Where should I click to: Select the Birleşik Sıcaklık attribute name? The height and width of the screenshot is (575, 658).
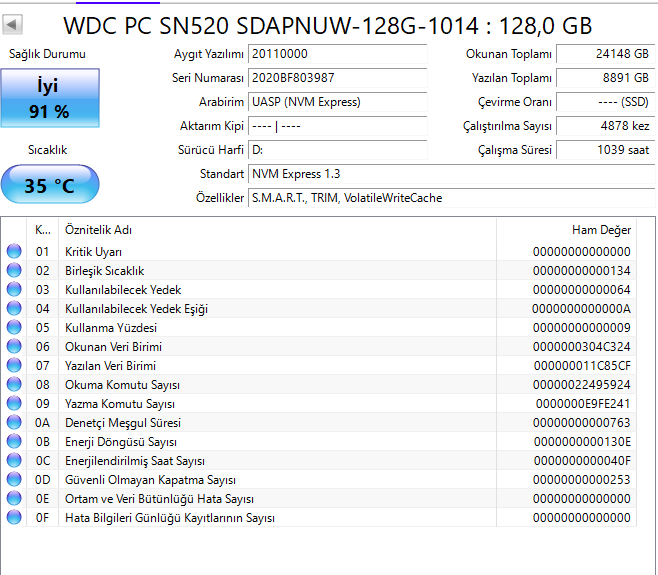104,271
